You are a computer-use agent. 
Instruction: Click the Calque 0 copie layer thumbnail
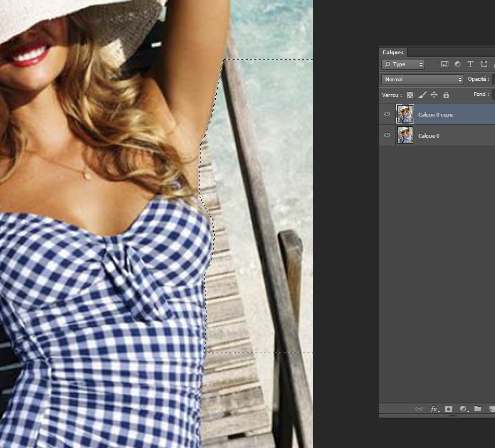click(x=405, y=114)
